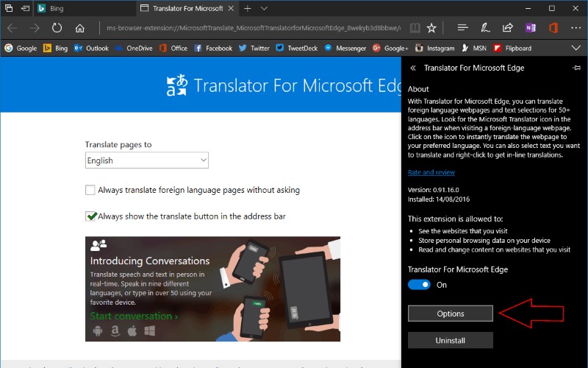
Task: Open the Translate pages to English dropdown
Action: click(x=146, y=160)
